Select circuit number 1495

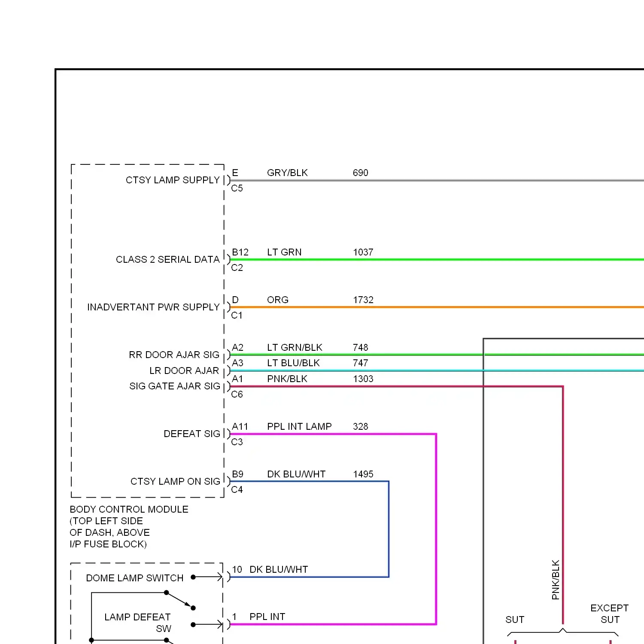(x=363, y=474)
